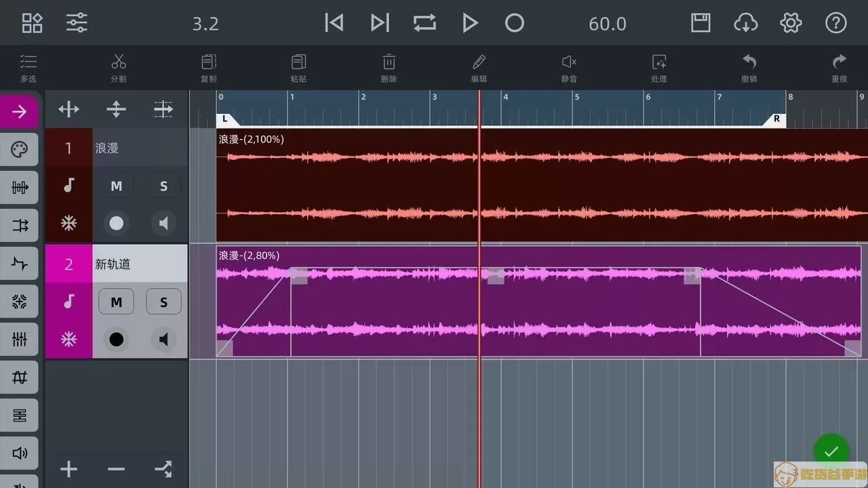
Task: Confirm with the green check button
Action: (831, 451)
